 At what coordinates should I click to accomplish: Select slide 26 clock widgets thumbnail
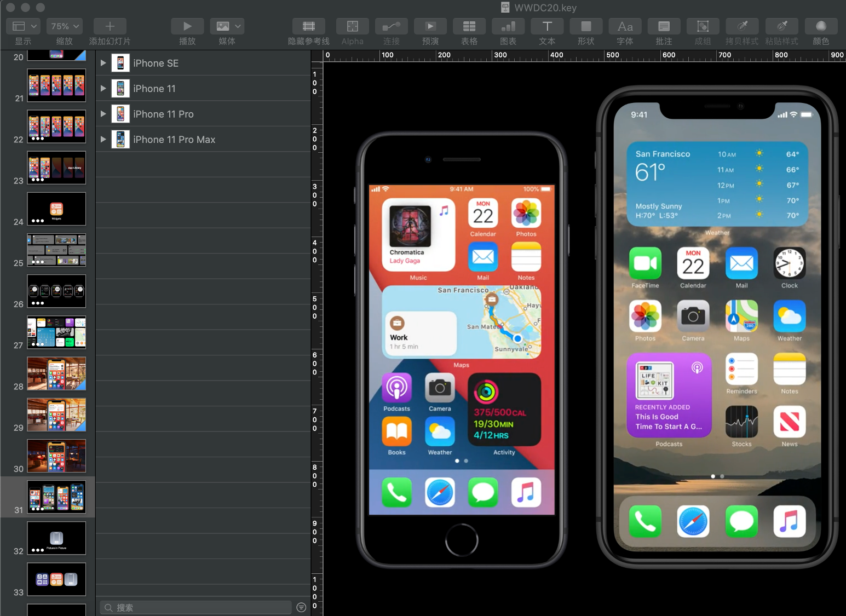point(56,291)
